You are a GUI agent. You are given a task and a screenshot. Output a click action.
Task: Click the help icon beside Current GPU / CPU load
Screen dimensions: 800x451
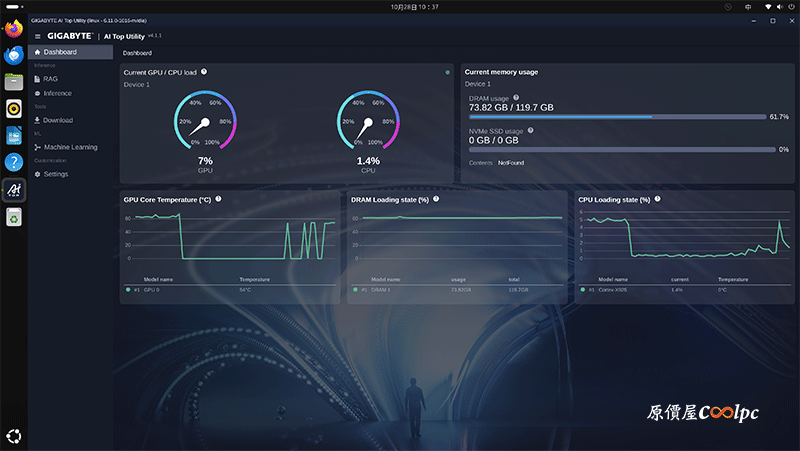[204, 72]
